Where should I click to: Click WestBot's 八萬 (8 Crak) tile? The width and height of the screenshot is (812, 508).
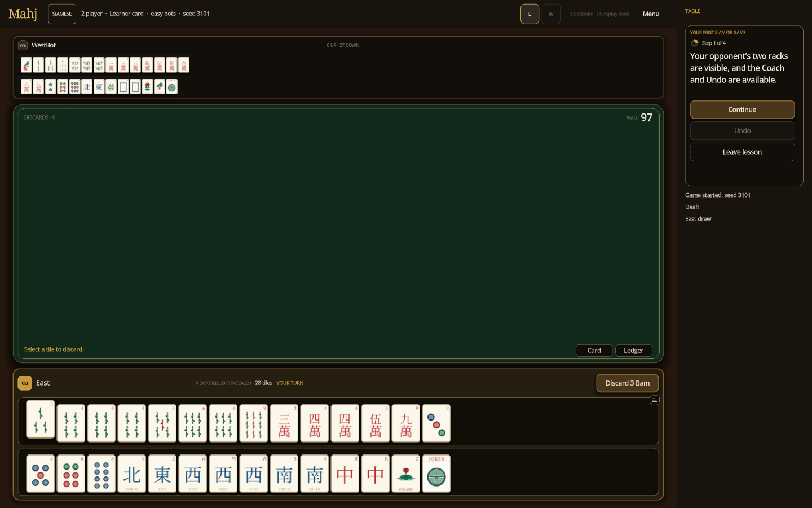[38, 86]
